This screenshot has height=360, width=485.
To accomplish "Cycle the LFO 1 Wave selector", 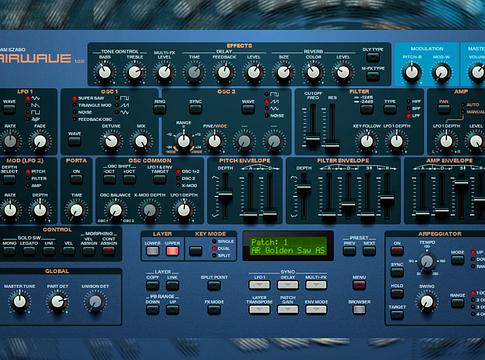I will (x=9, y=109).
